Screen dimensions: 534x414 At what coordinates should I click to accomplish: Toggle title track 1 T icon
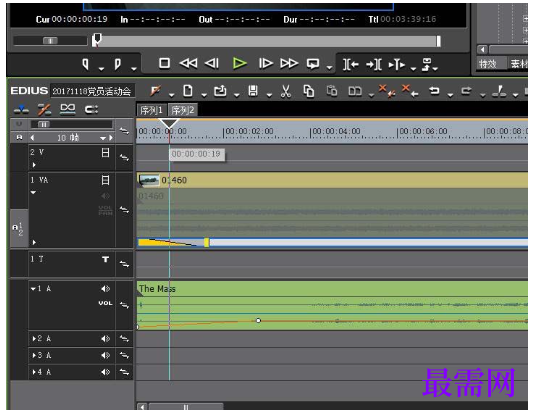point(106,259)
